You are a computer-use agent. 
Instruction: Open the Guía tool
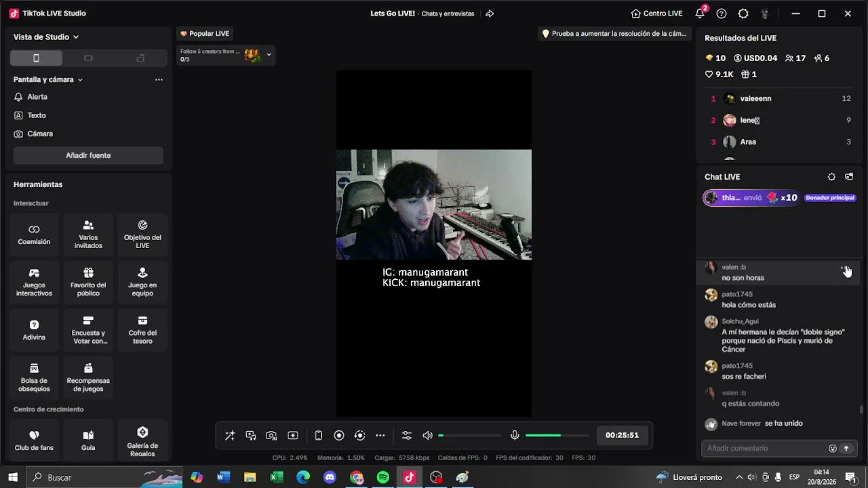[88, 441]
